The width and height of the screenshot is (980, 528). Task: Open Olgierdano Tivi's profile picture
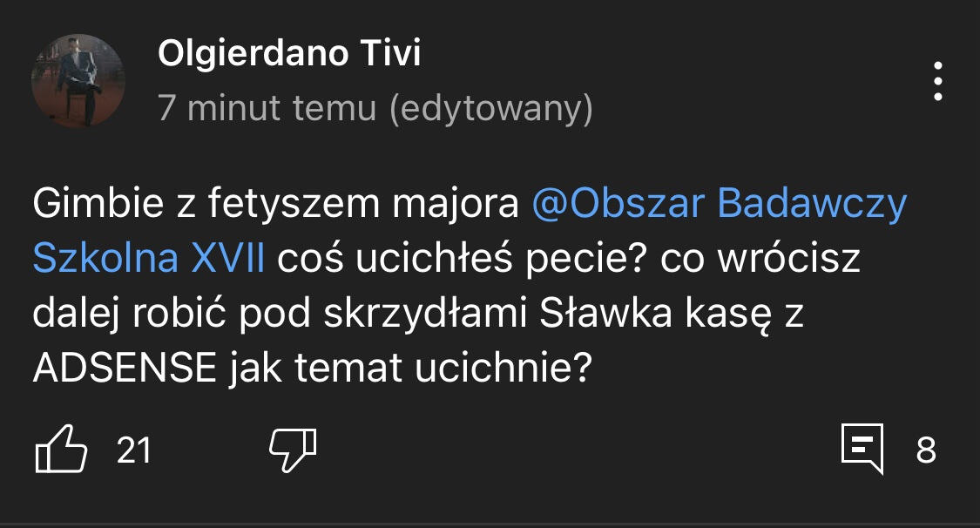(x=78, y=82)
